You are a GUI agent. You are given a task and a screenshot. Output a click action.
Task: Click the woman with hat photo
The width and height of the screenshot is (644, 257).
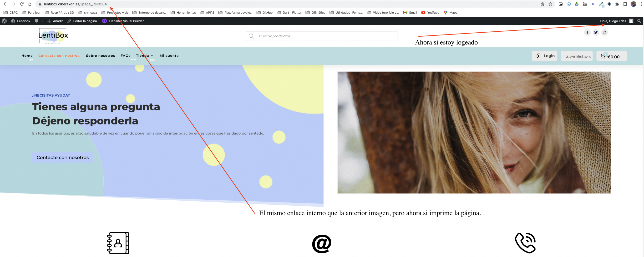click(474, 132)
